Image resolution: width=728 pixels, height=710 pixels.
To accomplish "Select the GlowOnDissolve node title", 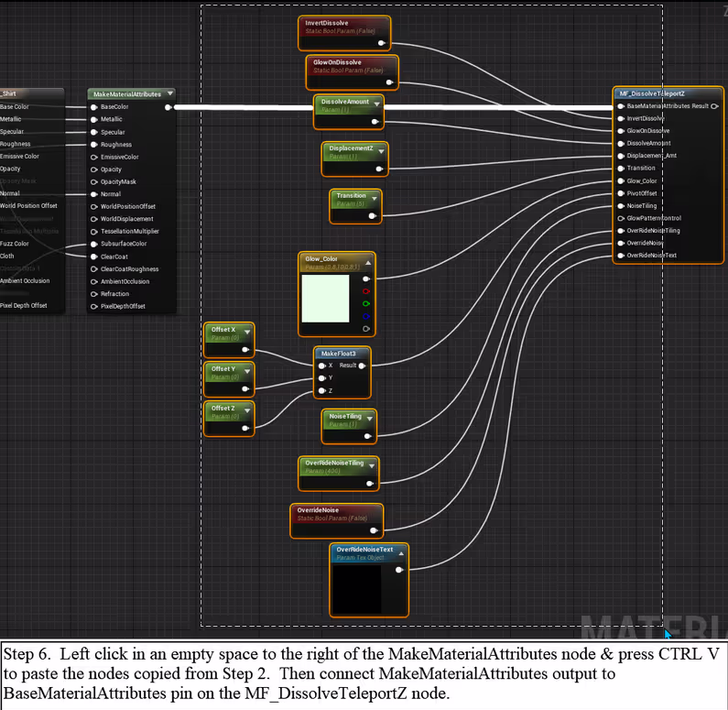I will coord(337,62).
